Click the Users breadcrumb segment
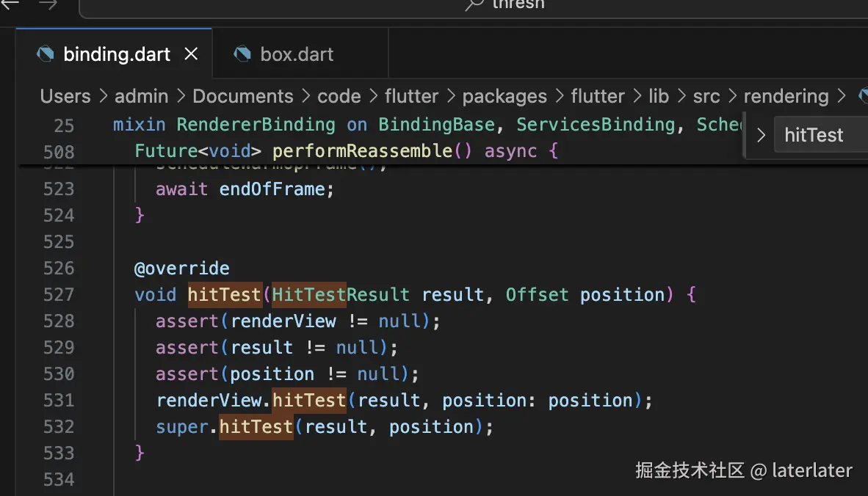 (65, 96)
